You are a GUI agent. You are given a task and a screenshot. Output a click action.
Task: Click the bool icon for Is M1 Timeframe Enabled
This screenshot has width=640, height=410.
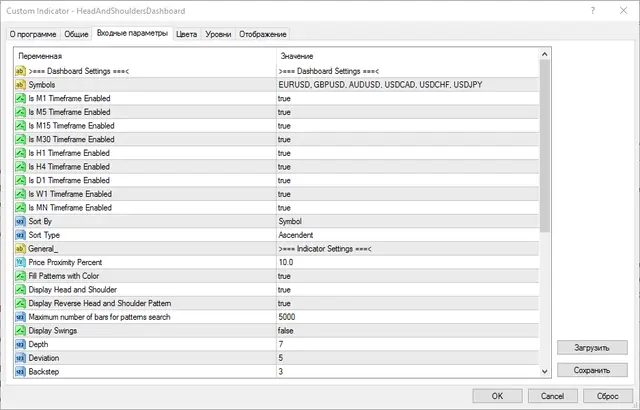coord(20,98)
